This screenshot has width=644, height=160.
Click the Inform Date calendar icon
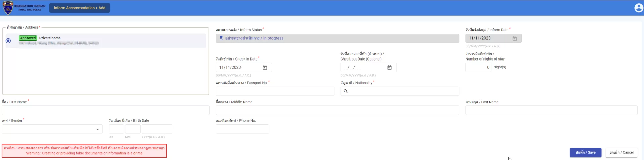tap(514, 39)
